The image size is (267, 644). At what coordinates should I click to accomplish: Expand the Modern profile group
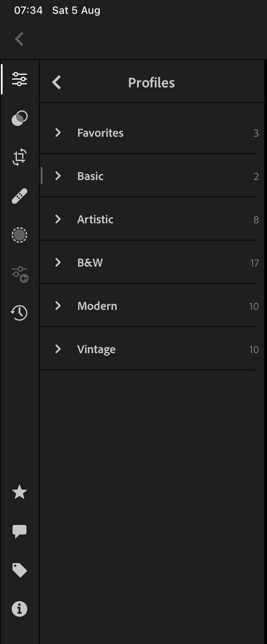tap(58, 306)
